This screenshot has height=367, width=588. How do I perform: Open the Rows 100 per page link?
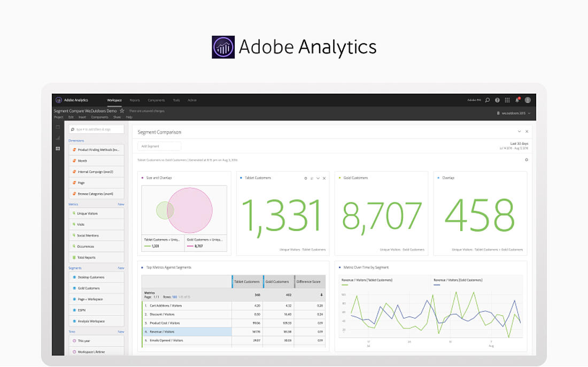(x=174, y=297)
